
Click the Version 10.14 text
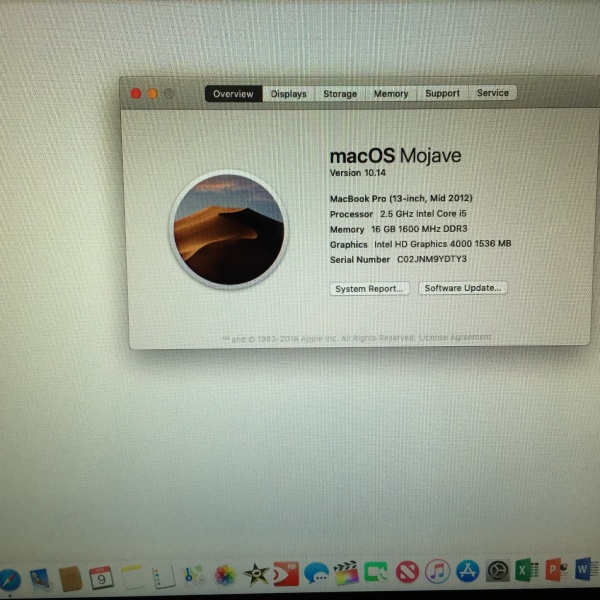(x=358, y=173)
